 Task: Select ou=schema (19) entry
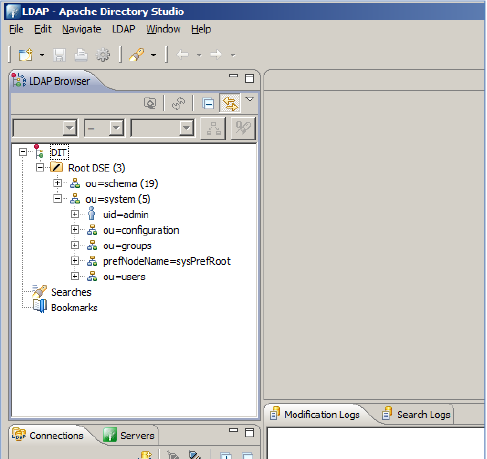point(122,184)
